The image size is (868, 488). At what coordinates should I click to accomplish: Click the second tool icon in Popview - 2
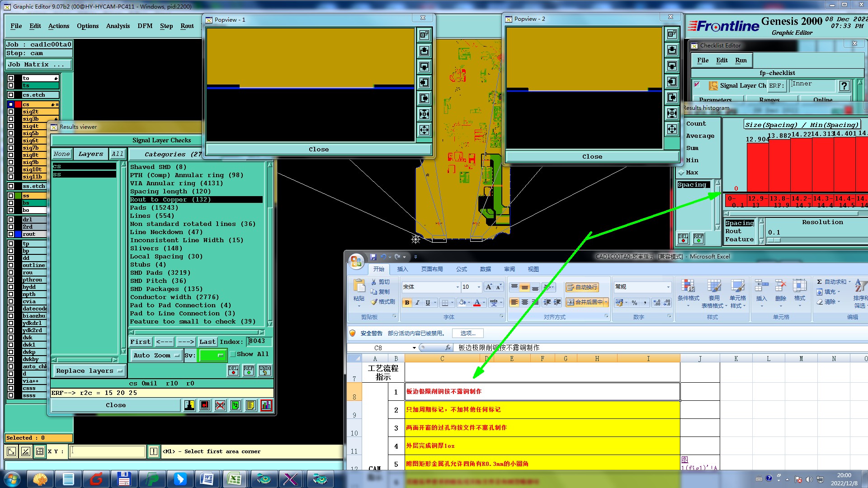click(672, 50)
